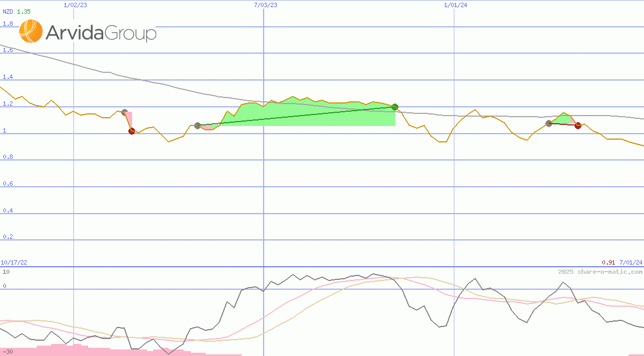Screen dimensions: 644x356
Task: Click the first gray entry marker before the drop
Action: 124,112
